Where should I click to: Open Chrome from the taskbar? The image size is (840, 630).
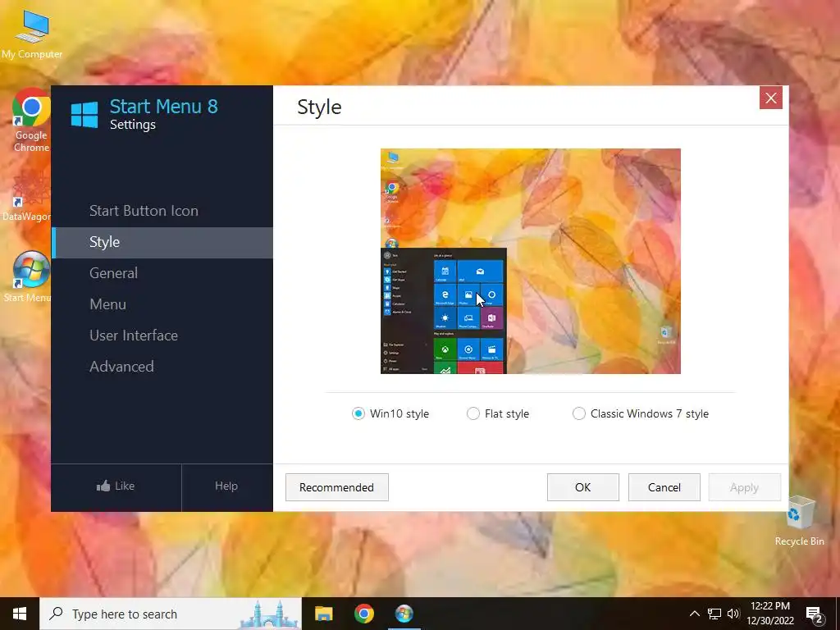click(363, 614)
